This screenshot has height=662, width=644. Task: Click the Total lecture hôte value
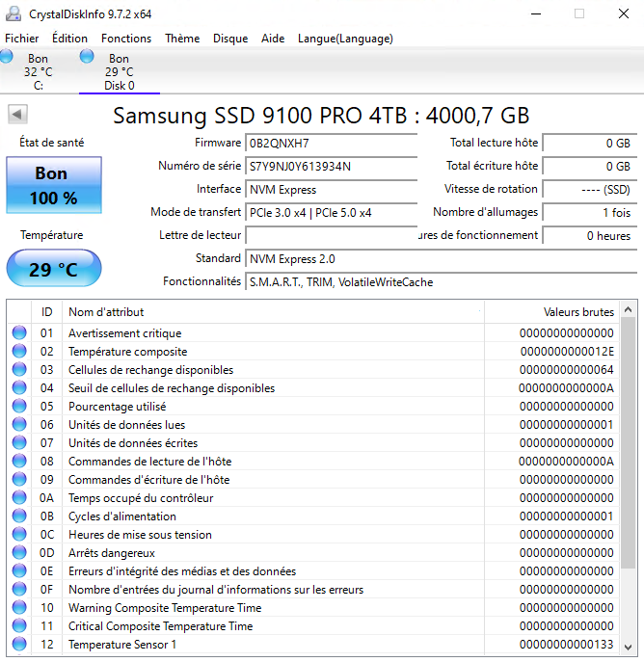point(589,144)
